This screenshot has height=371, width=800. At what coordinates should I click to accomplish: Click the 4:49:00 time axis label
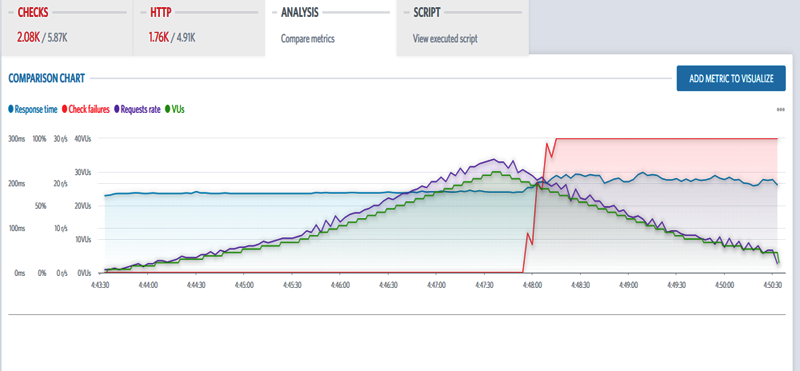(x=628, y=285)
